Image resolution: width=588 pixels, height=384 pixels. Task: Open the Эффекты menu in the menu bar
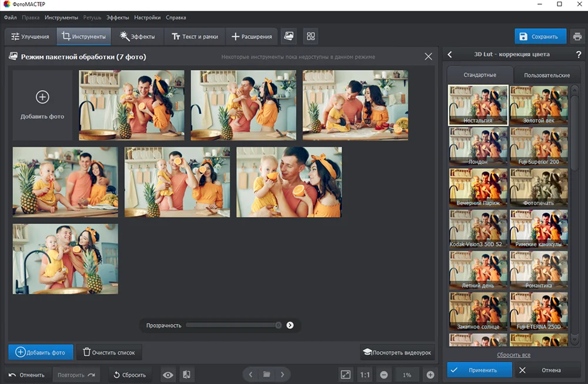point(118,18)
